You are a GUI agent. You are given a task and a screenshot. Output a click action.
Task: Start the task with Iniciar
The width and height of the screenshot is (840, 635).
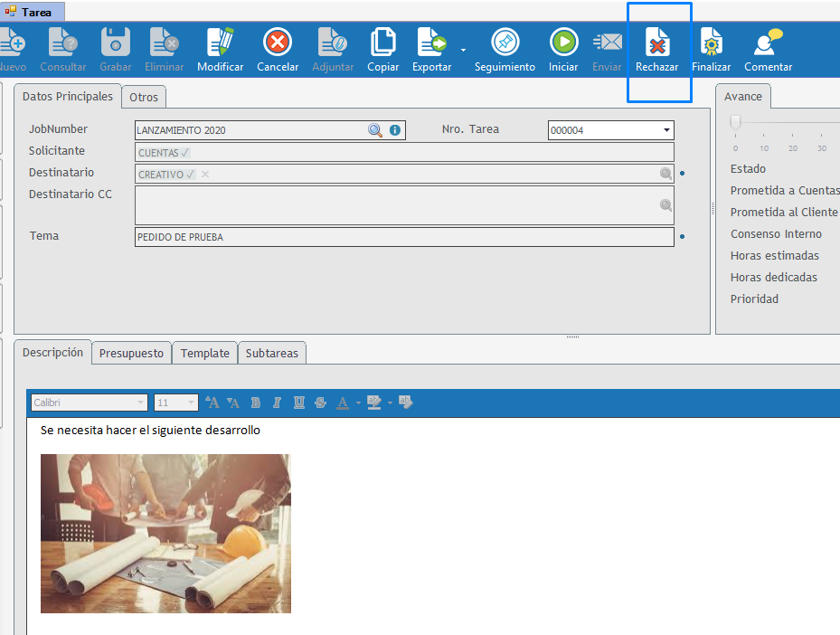point(563,43)
